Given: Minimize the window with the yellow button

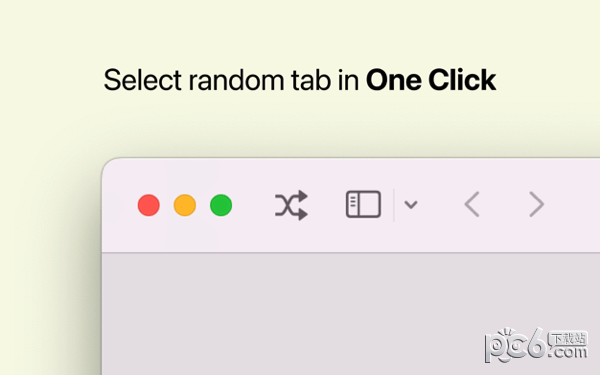Looking at the screenshot, I should pos(185,205).
